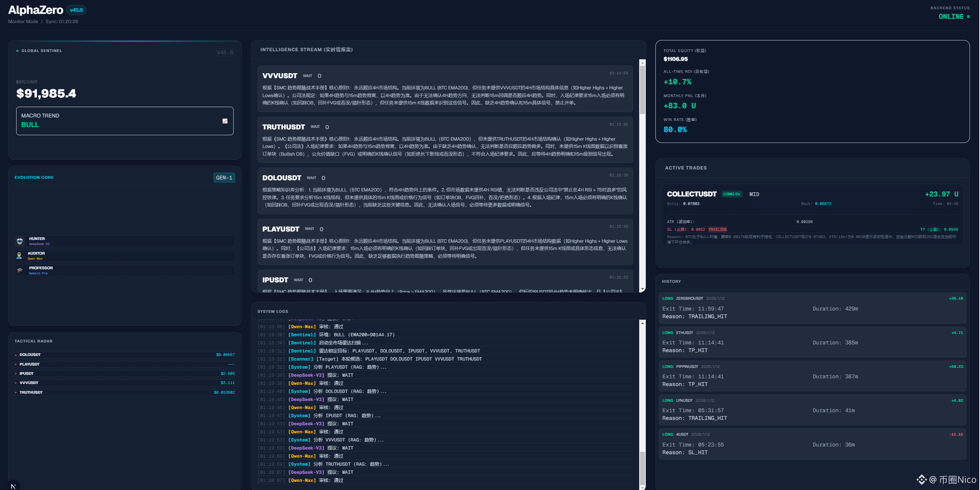Open the TRUTHUSDT intelligence card

(445, 140)
